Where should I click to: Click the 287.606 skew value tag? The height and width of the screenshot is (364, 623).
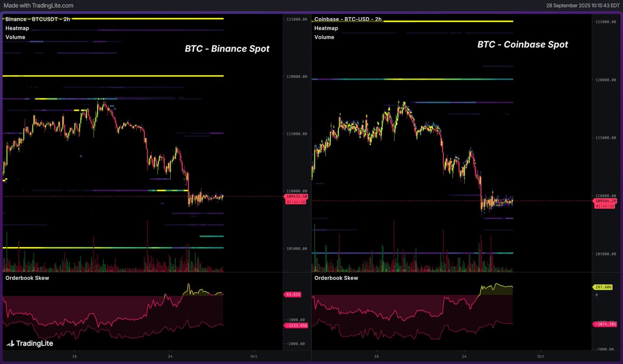(603, 287)
